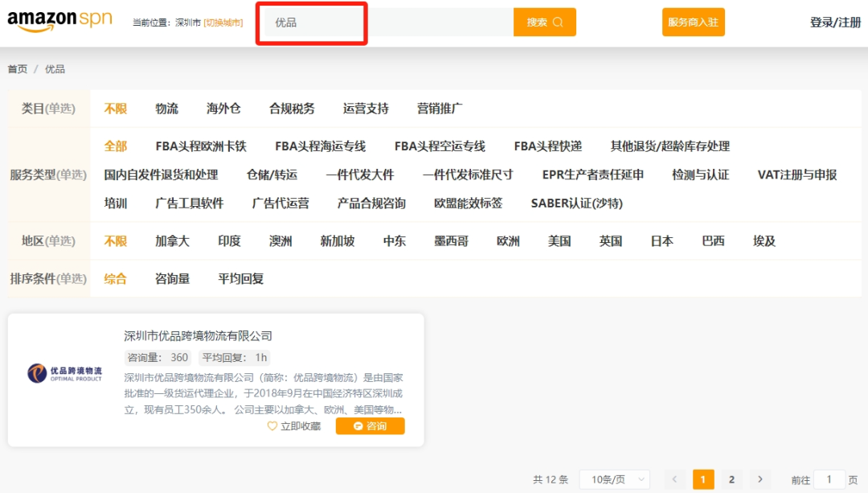Click the heart icon 立即收藏
Image resolution: width=868 pixels, height=493 pixels.
coord(294,426)
